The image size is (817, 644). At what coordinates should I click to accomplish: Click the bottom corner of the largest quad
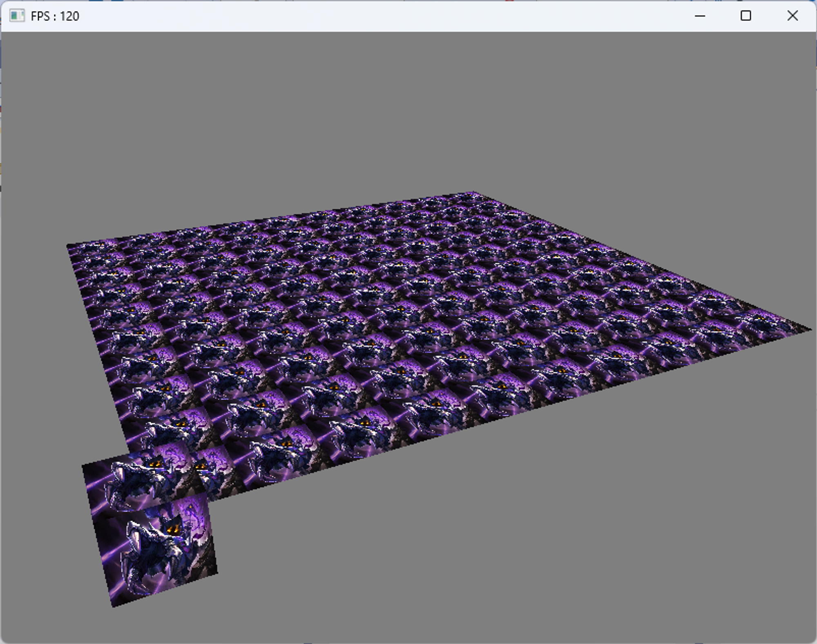pos(114,606)
